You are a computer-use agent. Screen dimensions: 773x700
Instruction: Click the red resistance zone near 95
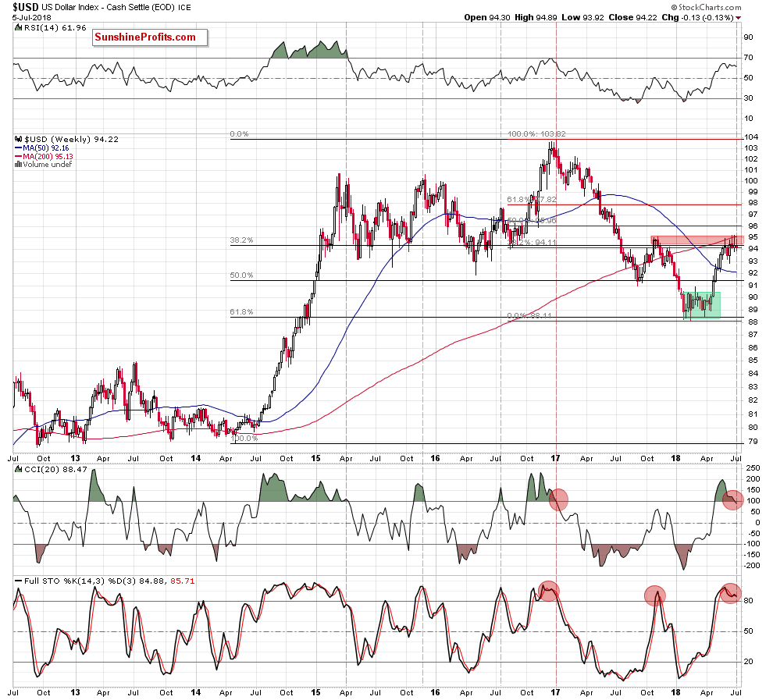[x=697, y=240]
